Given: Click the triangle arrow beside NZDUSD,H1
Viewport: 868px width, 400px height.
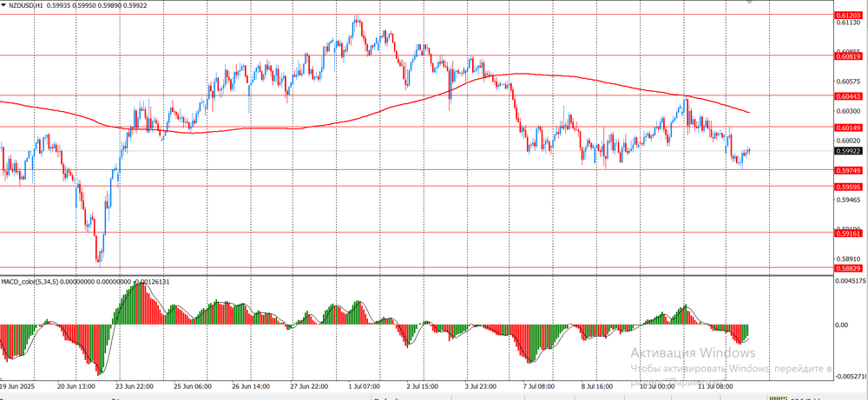Looking at the screenshot, I should tap(3, 4).
